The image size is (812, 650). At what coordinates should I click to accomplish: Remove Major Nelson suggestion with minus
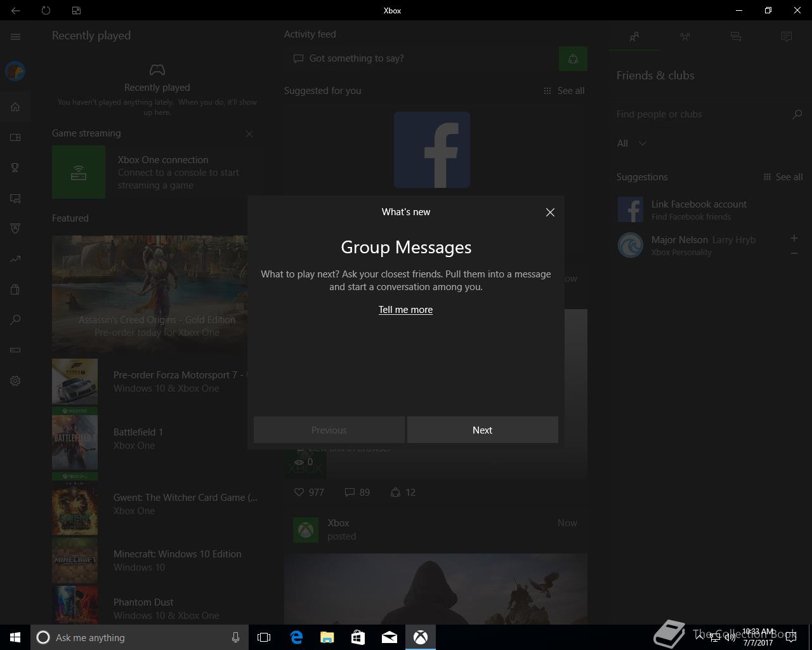pos(794,253)
